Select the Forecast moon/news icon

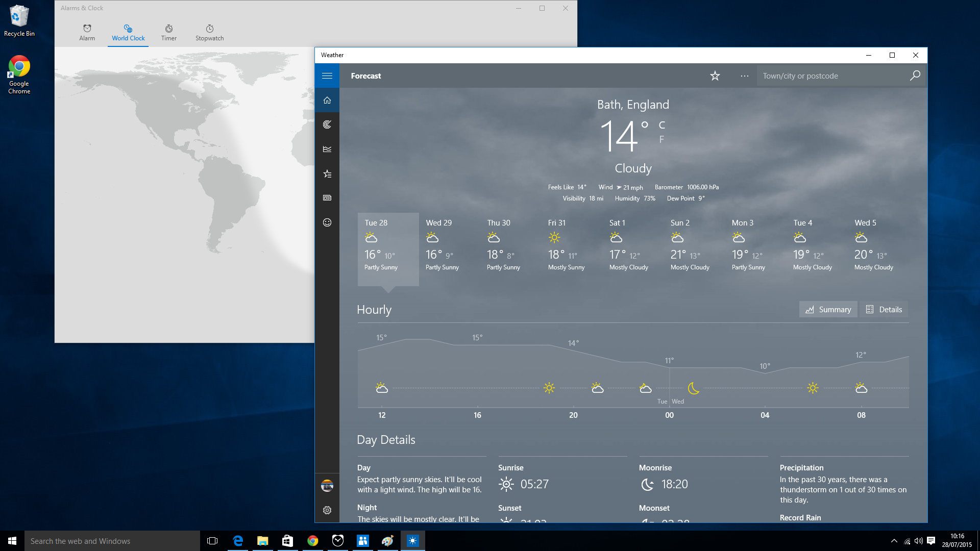pyautogui.click(x=327, y=197)
